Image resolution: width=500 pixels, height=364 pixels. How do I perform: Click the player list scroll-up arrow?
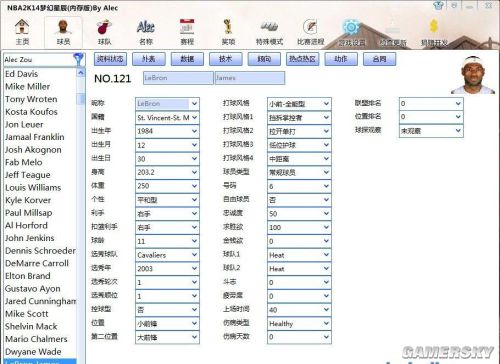80,72
